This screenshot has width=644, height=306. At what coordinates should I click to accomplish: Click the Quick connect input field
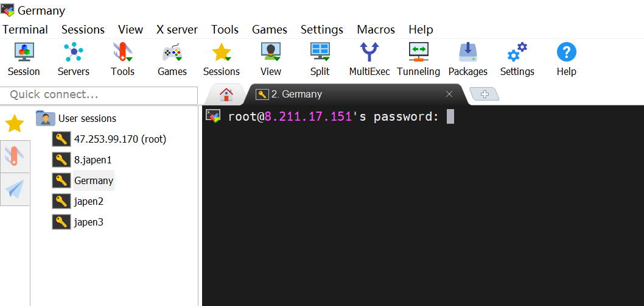pyautogui.click(x=99, y=95)
